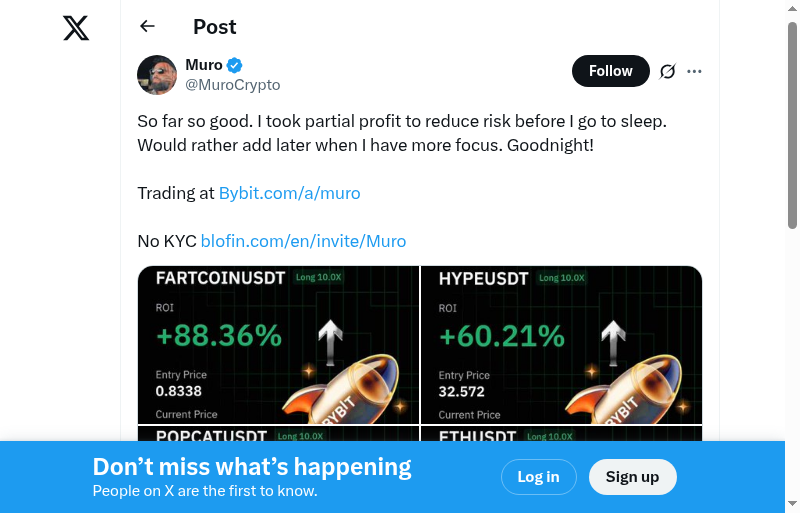This screenshot has height=513, width=800.
Task: Open Grok actions icon beside Follow
Action: pyautogui.click(x=668, y=71)
